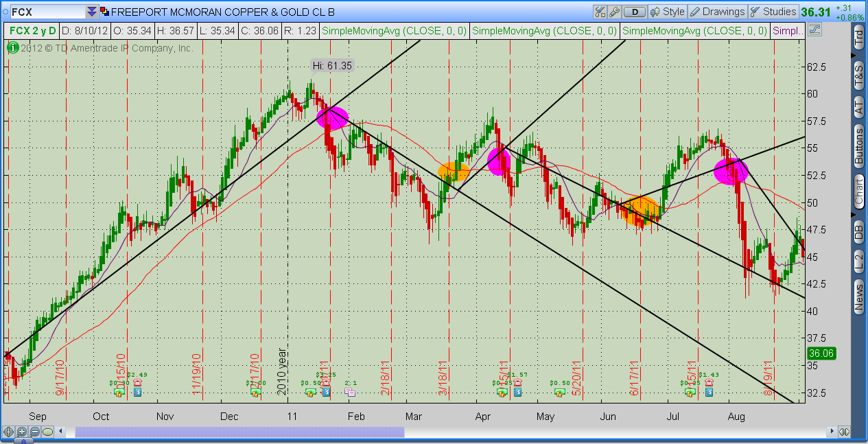868x444 pixels.
Task: Open the L 2 sidebar tab
Action: click(x=859, y=261)
